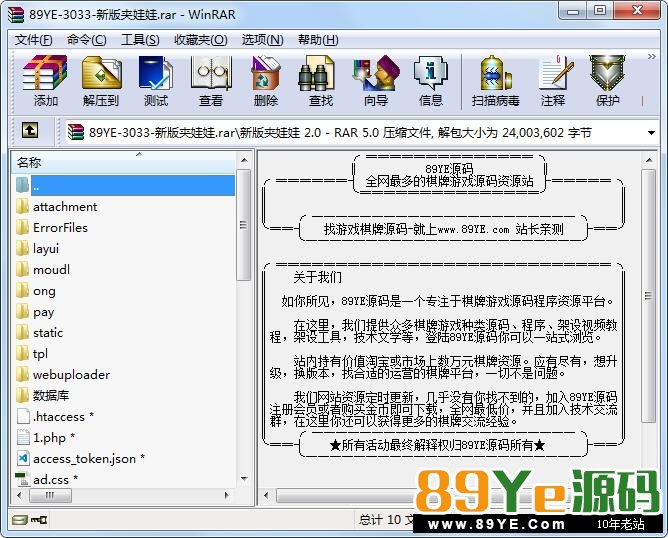Sort by the 名称 column header
668x538 pixels.
coord(124,162)
